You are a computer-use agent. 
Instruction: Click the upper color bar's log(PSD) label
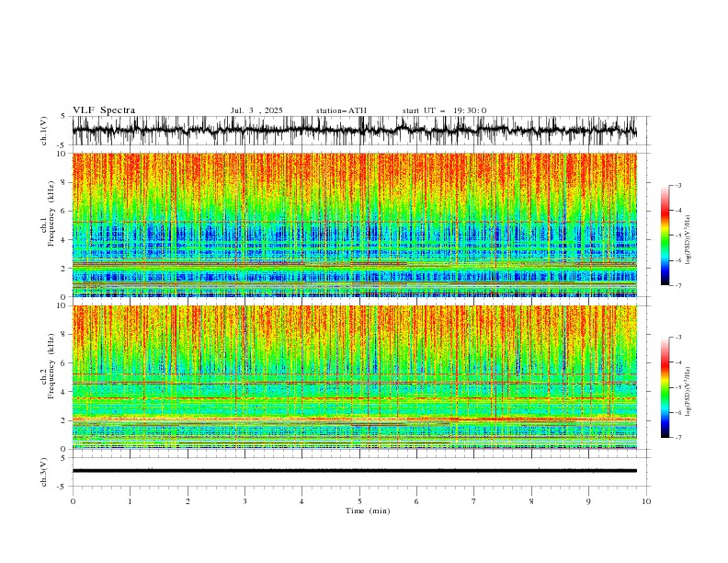[688, 240]
